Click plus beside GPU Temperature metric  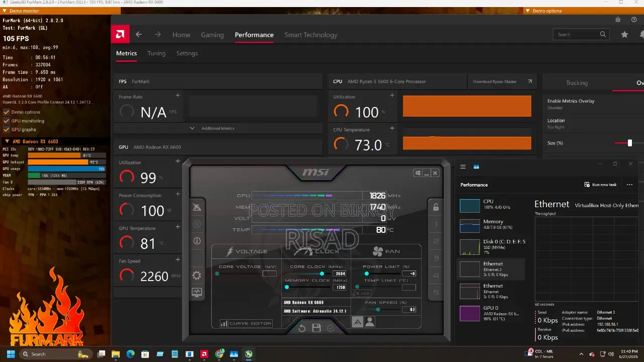(x=178, y=227)
